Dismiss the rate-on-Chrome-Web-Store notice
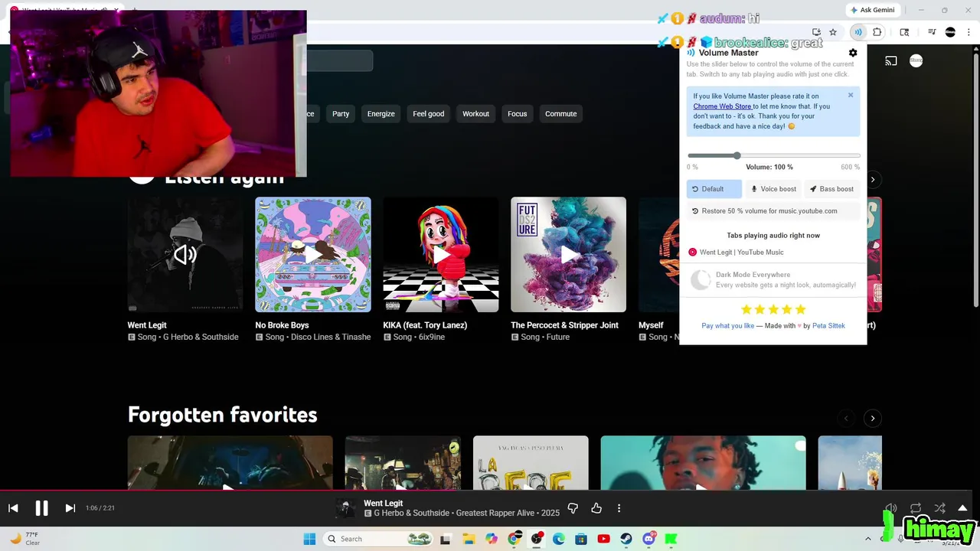Image resolution: width=980 pixels, height=551 pixels. 850,96
